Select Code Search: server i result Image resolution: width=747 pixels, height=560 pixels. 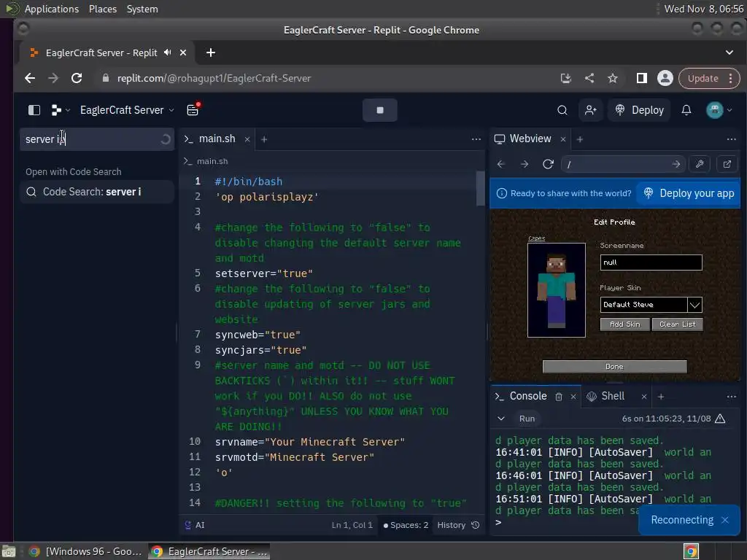coord(97,192)
